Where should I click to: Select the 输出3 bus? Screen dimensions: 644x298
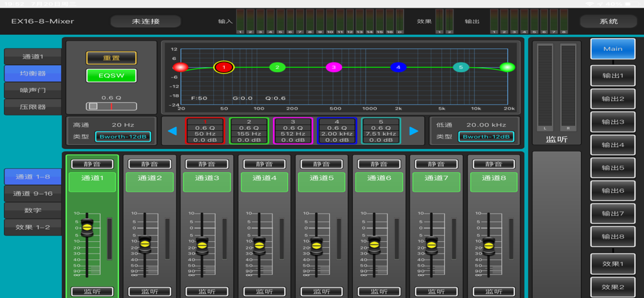613,122
